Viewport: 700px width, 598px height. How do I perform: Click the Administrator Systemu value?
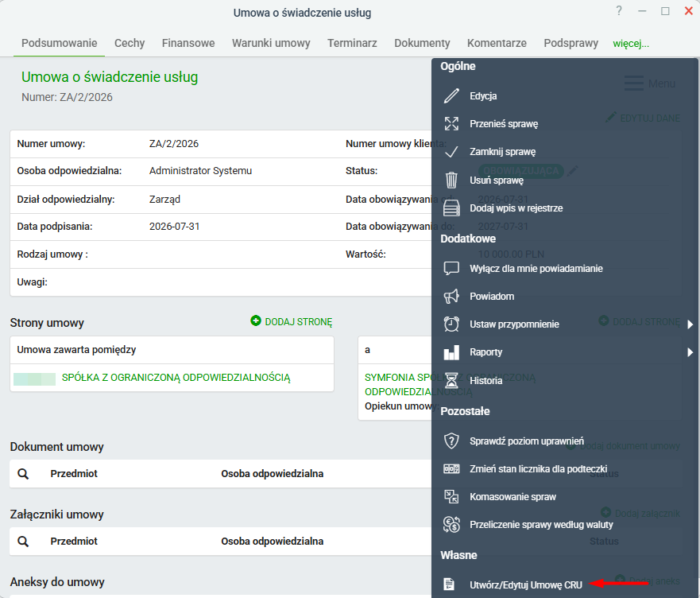[200, 171]
